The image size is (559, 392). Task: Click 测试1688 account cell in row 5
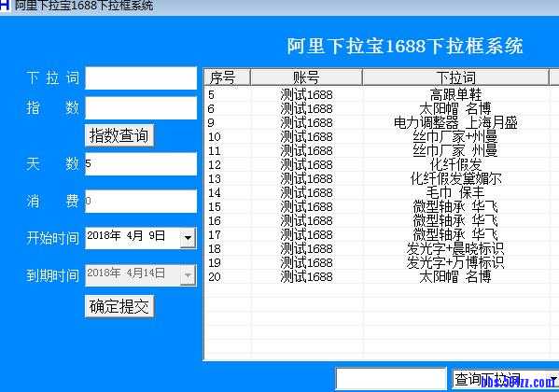coord(307,95)
